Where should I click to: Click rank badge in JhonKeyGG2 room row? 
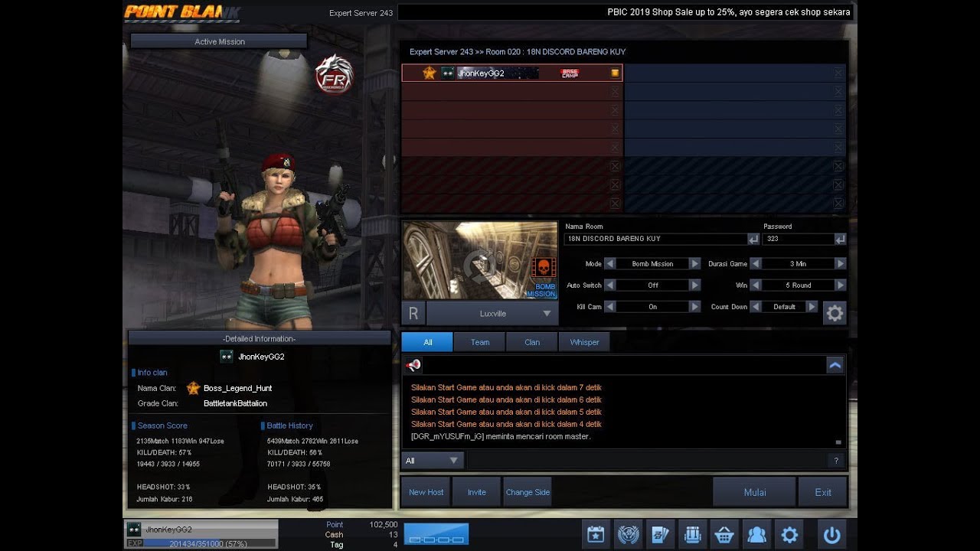coord(448,73)
